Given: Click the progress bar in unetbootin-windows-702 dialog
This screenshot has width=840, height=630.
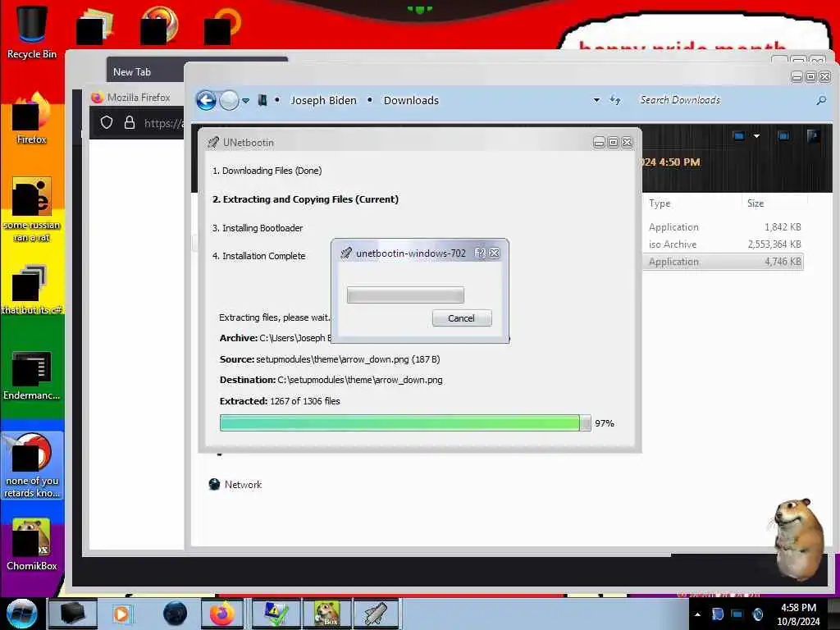Looking at the screenshot, I should [405, 294].
